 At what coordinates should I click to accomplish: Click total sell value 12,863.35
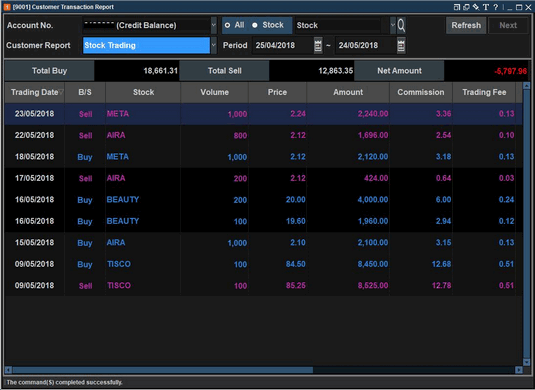(x=335, y=71)
